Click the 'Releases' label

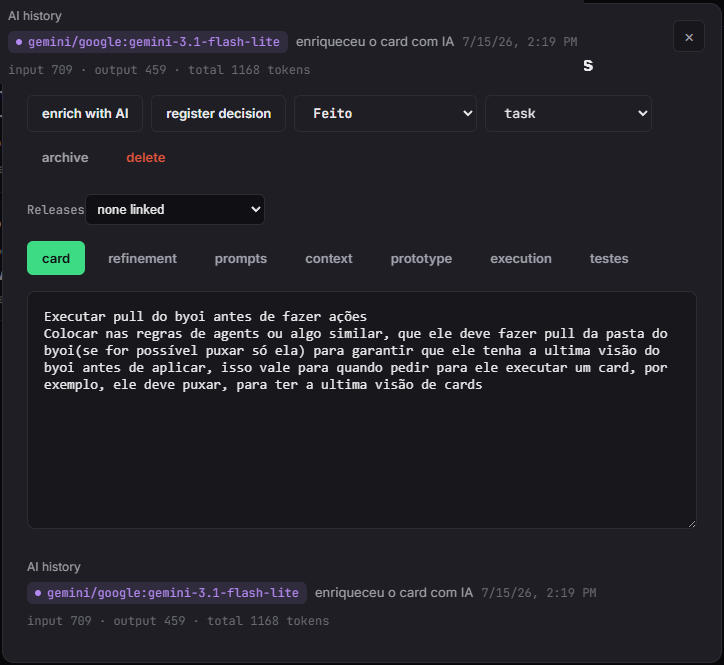[55, 210]
